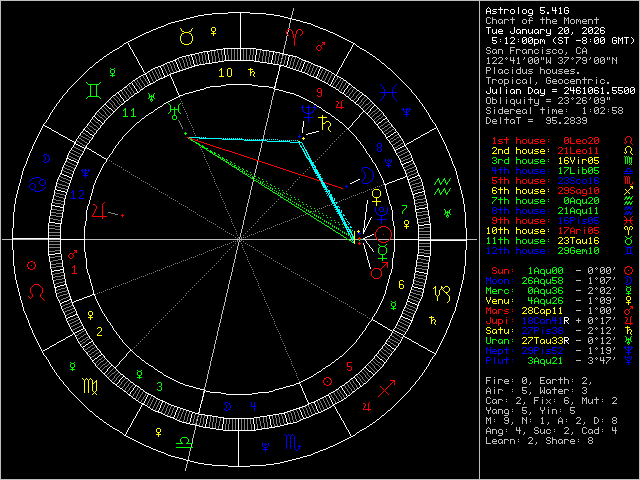
Task: Click the Mars position '28Cap11' value
Action: (542, 311)
